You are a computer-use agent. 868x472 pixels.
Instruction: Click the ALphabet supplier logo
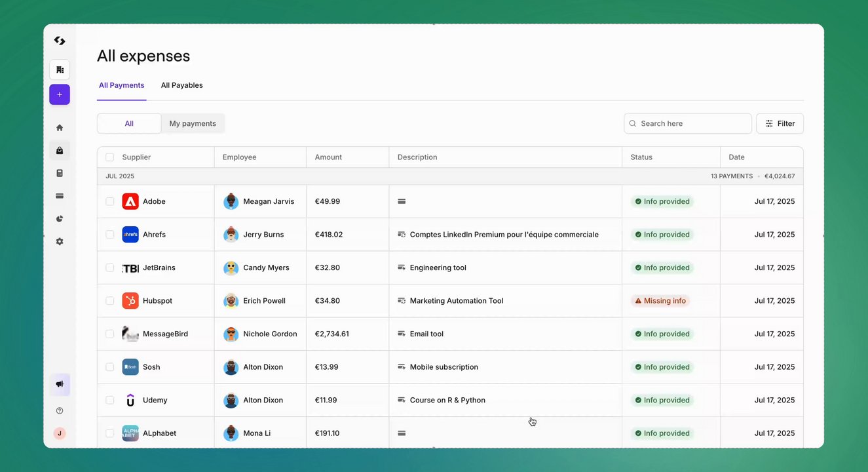pyautogui.click(x=130, y=433)
